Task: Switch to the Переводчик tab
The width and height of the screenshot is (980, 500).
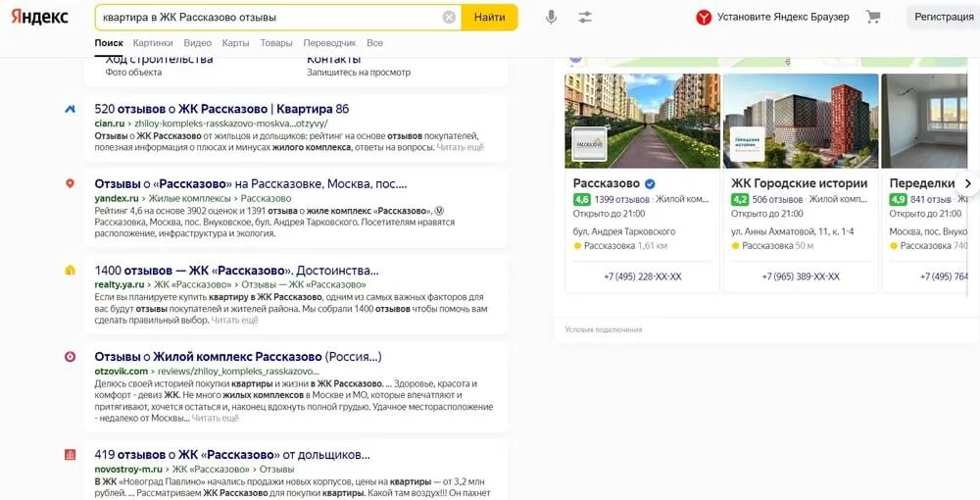Action: click(329, 43)
